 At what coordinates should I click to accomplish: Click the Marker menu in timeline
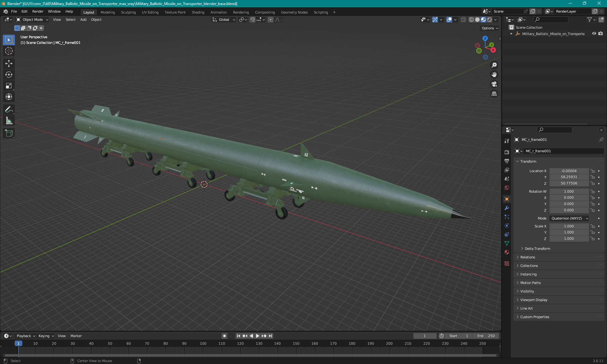click(x=76, y=336)
